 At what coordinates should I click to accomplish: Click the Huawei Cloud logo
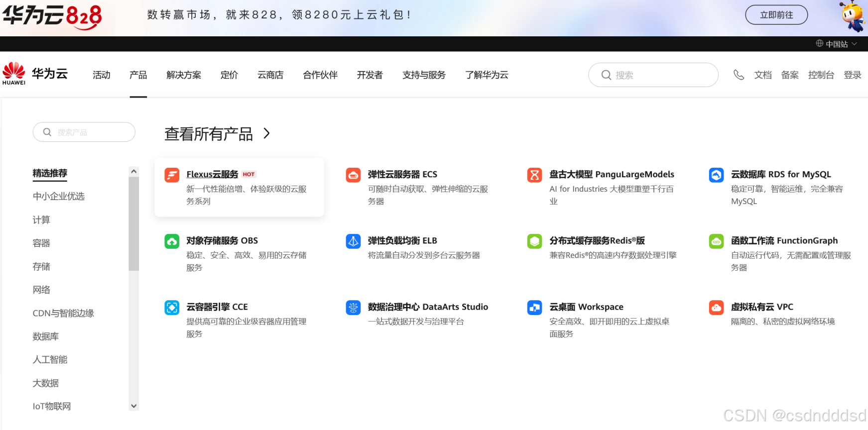pyautogui.click(x=35, y=74)
